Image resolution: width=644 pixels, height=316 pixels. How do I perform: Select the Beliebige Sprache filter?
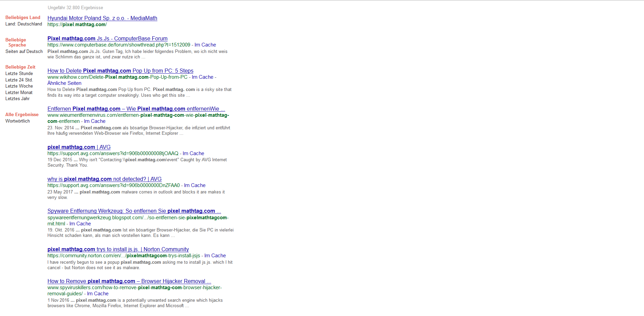pos(16,42)
